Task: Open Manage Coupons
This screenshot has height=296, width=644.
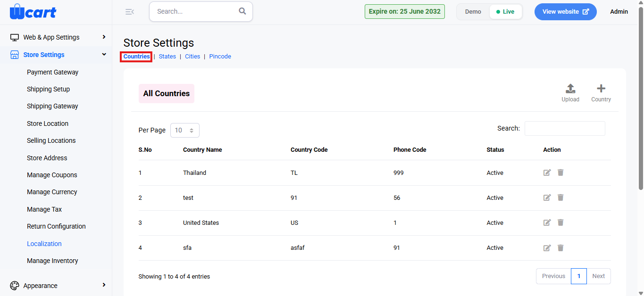Action: coord(52,175)
